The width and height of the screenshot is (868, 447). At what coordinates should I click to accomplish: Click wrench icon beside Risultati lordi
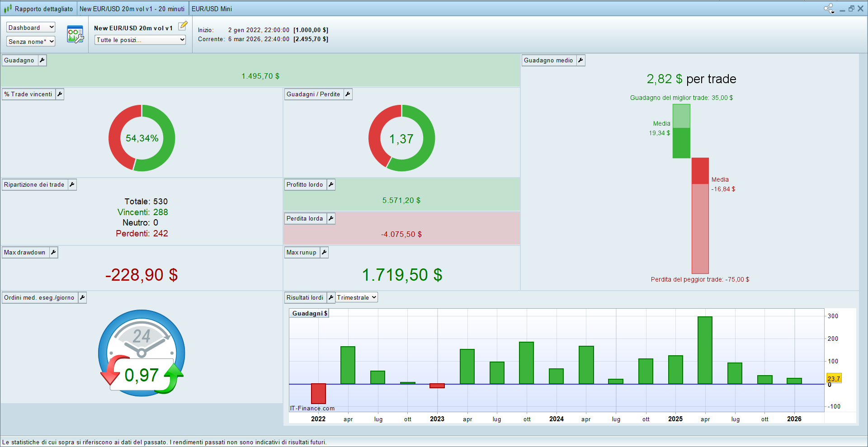point(331,297)
